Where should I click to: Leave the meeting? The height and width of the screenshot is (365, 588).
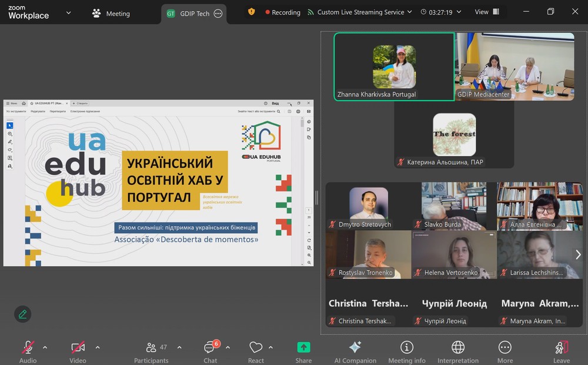[x=562, y=352]
